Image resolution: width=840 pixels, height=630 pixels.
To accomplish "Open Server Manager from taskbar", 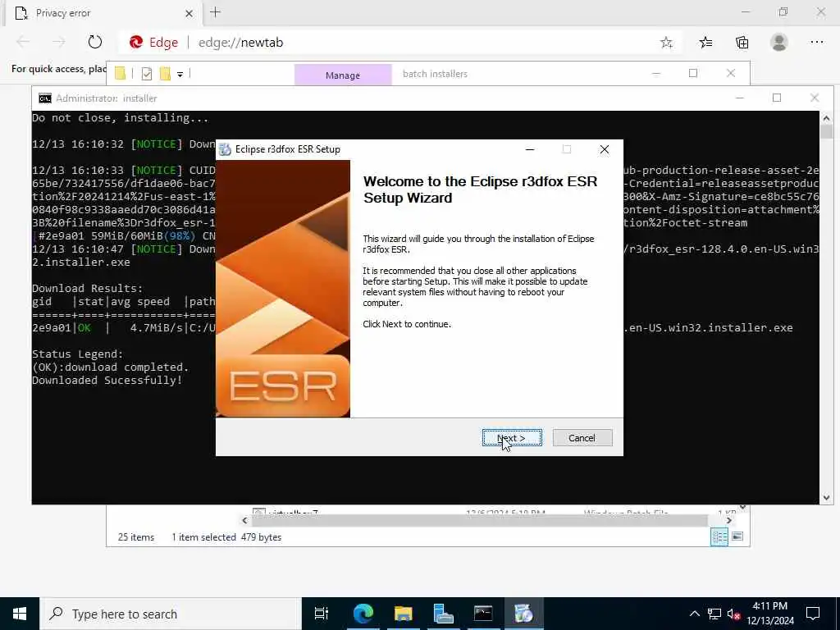I will pyautogui.click(x=443, y=614).
